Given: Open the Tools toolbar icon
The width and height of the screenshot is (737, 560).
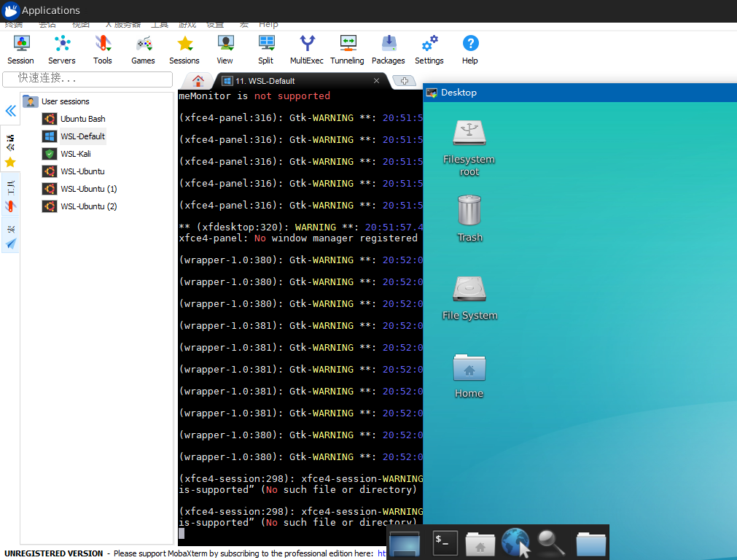Looking at the screenshot, I should tap(103, 50).
